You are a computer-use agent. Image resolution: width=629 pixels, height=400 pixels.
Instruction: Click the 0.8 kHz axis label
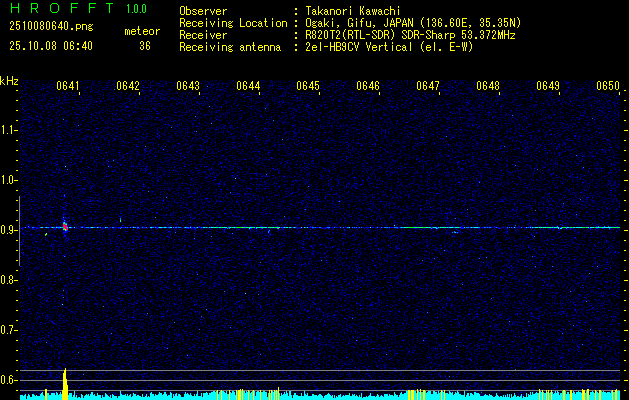[x=8, y=280]
